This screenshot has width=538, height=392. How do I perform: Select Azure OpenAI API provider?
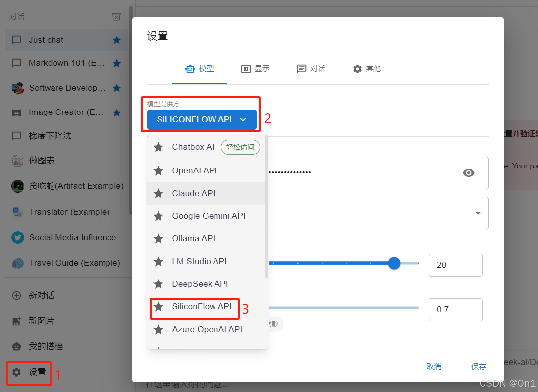[x=206, y=329]
